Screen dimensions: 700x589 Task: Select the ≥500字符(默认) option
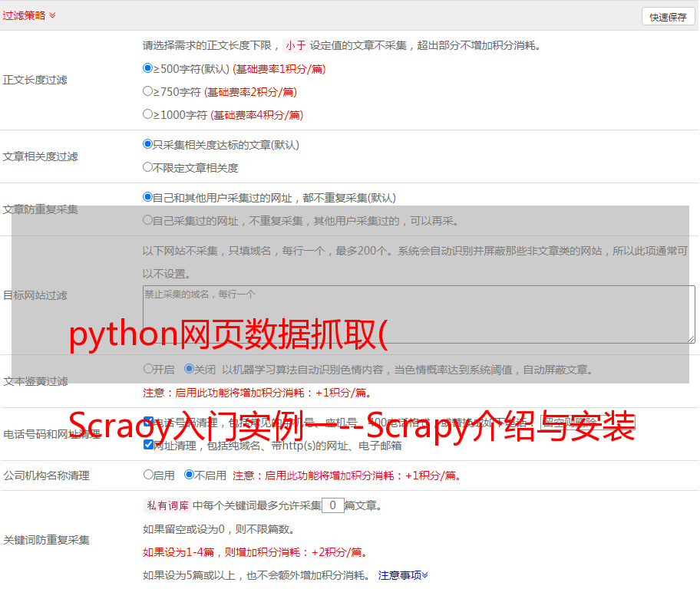147,68
